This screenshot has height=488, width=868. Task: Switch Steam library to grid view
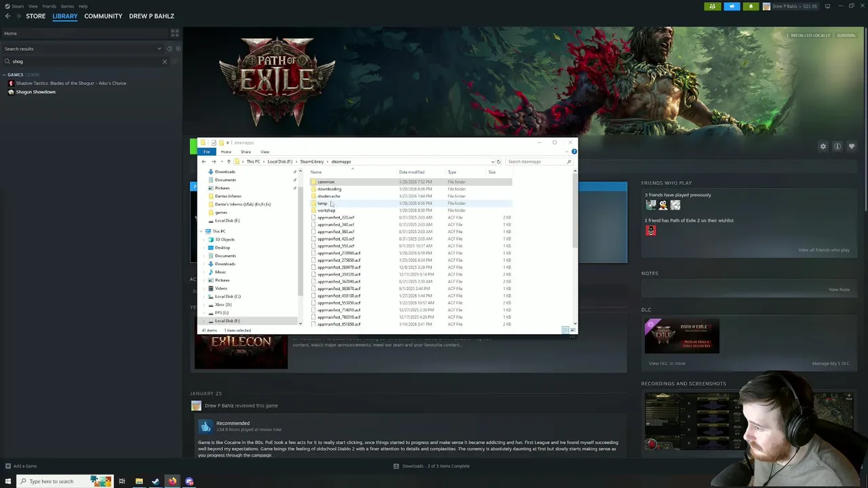coord(175,33)
